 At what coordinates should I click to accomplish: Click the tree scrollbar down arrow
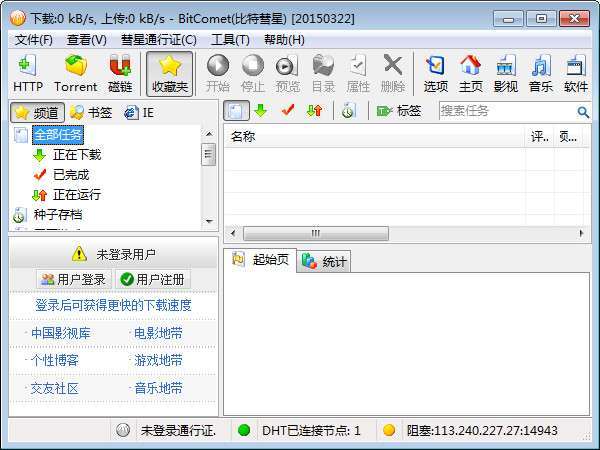[x=209, y=221]
